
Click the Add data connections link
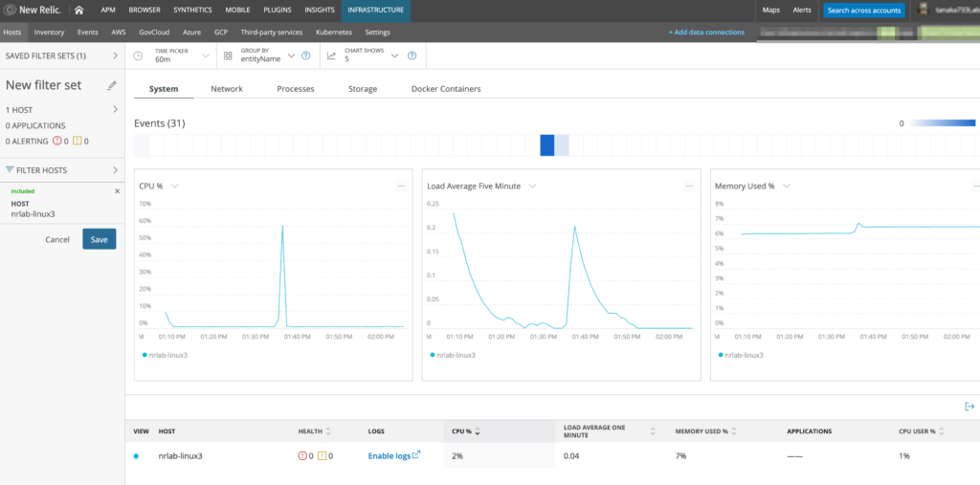tap(706, 32)
